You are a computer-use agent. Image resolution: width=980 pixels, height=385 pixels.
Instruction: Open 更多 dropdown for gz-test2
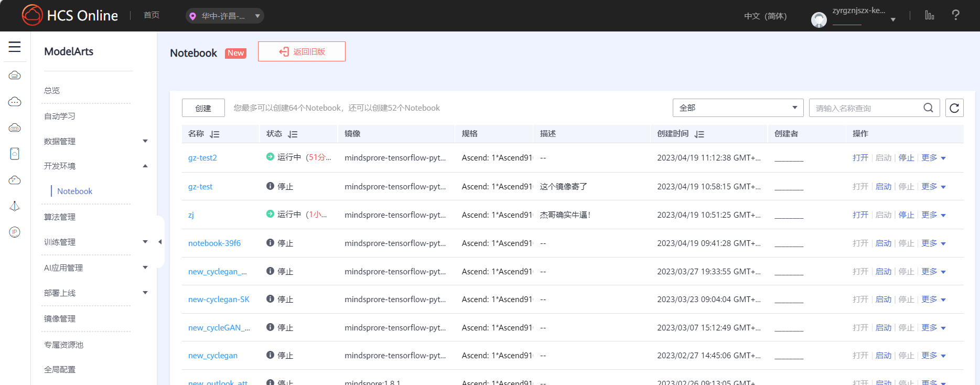(933, 158)
